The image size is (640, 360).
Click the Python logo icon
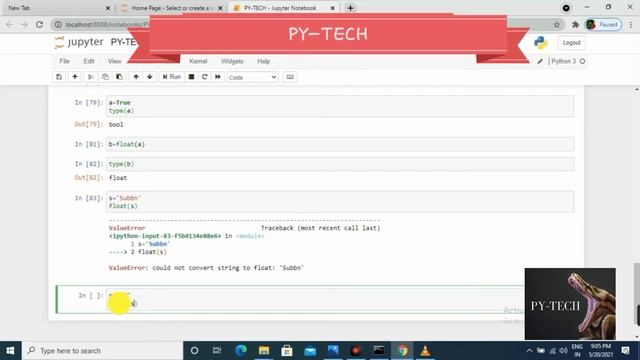(541, 42)
